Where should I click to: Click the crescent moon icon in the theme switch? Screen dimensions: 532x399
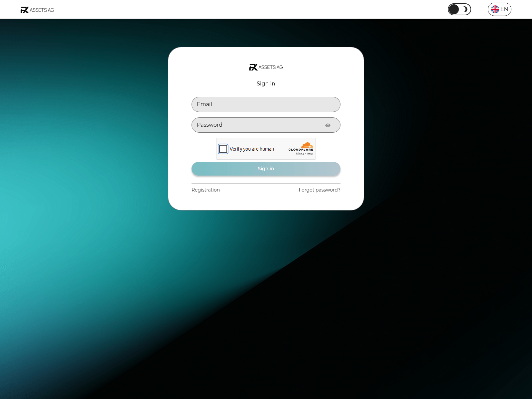(x=465, y=9)
